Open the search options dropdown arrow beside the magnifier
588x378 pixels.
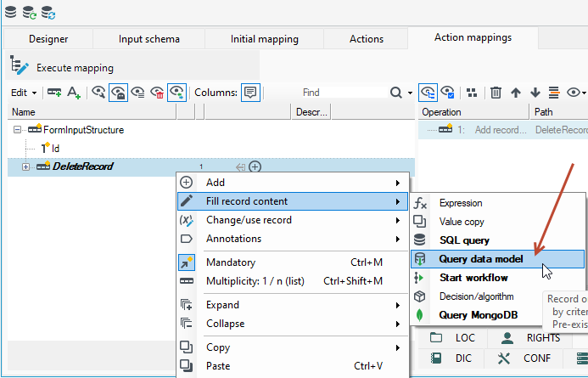click(x=410, y=93)
